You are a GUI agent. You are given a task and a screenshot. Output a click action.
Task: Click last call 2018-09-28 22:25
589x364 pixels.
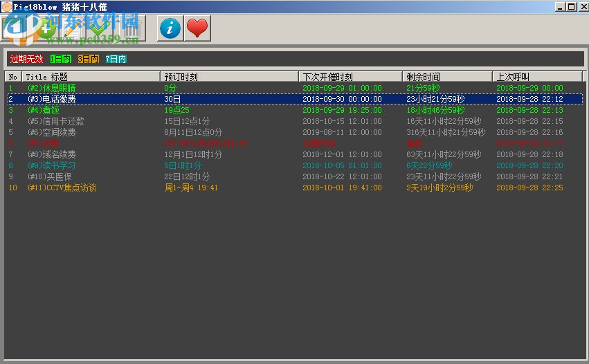(529, 188)
